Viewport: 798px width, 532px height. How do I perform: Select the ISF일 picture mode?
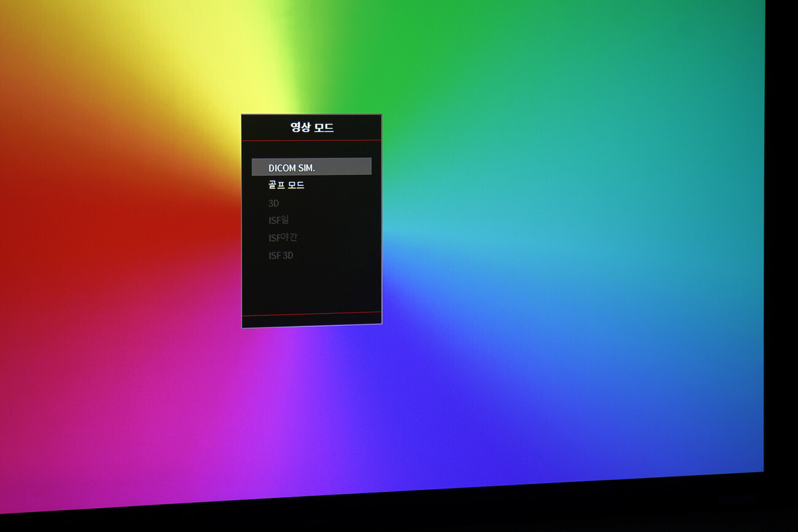[x=279, y=220]
